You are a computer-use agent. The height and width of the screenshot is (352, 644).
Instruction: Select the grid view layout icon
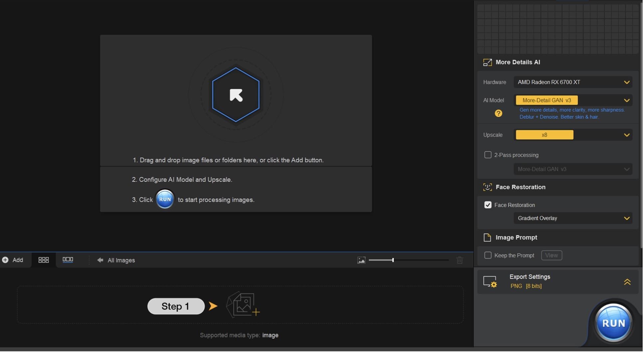tap(44, 260)
